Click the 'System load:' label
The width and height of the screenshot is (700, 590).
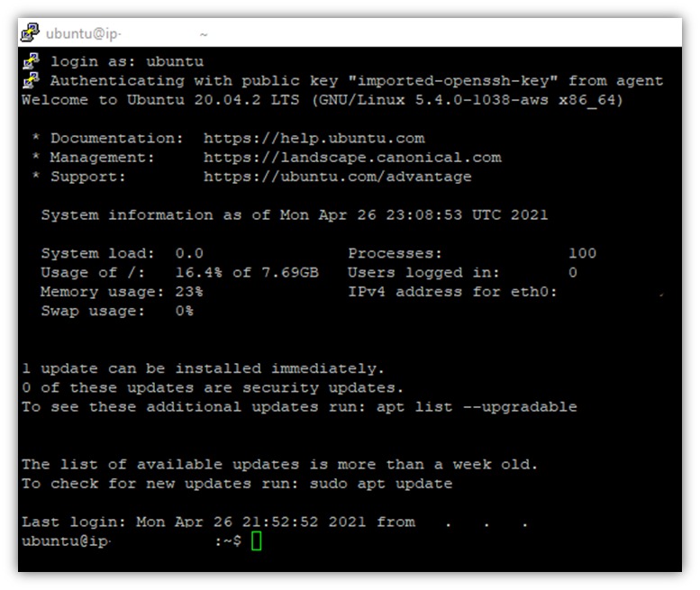click(97, 253)
